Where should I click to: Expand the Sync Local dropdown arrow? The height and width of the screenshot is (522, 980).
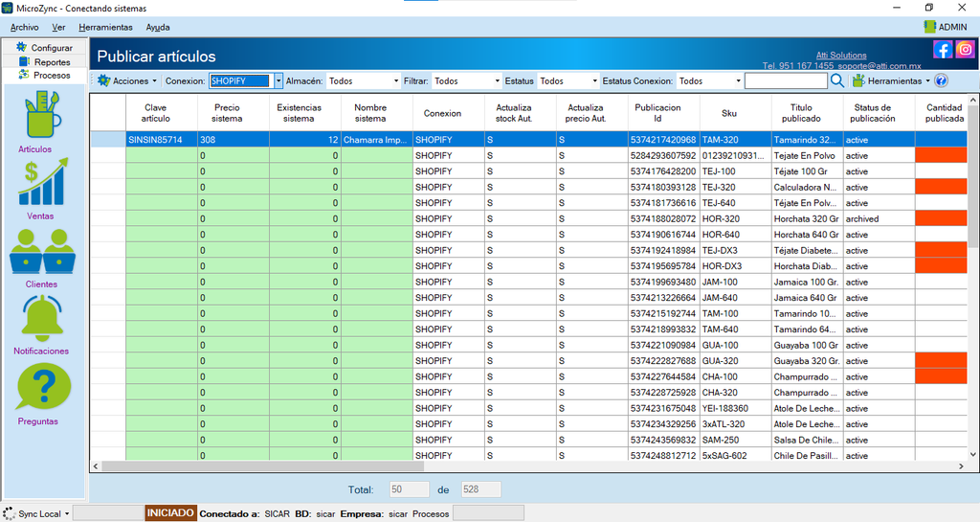coord(67,514)
